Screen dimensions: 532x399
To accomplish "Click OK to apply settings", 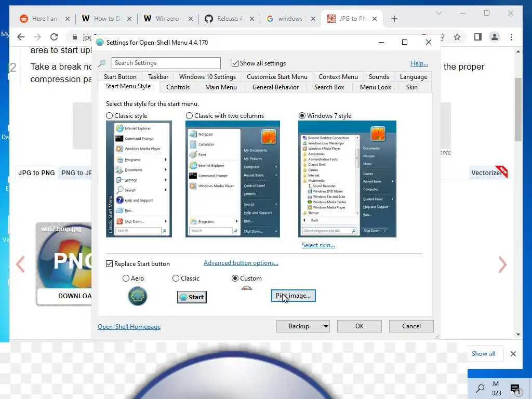I will [x=360, y=326].
